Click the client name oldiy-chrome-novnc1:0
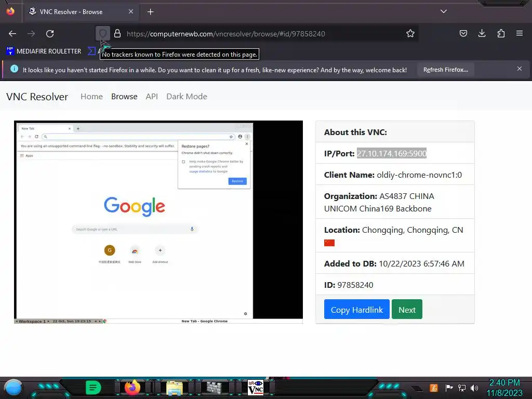This screenshot has width=532, height=399. tap(419, 175)
